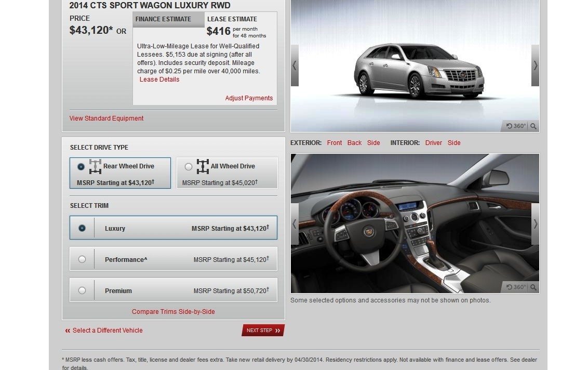588x370 pixels.
Task: Click the Luxury trim $43,120 MSRP text
Action: tap(230, 228)
